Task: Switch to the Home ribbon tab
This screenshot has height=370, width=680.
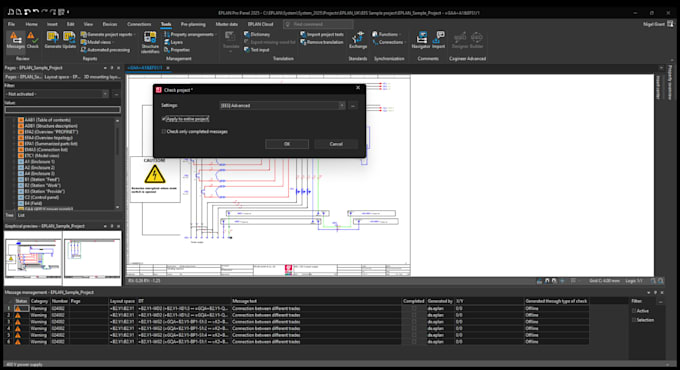Action: click(x=31, y=24)
